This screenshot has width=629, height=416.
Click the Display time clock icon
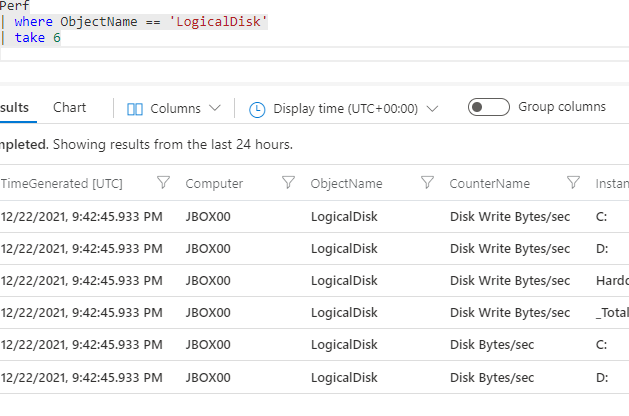point(257,109)
